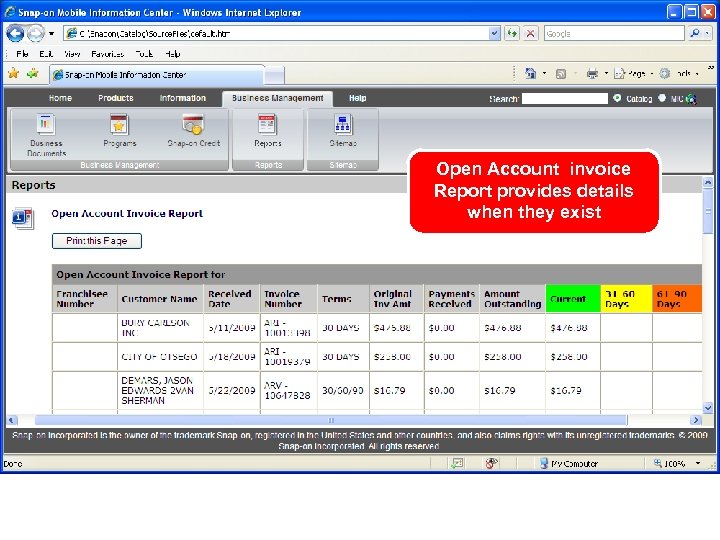The height and width of the screenshot is (540, 720).
Task: Select the Business Management tab
Action: (x=277, y=98)
